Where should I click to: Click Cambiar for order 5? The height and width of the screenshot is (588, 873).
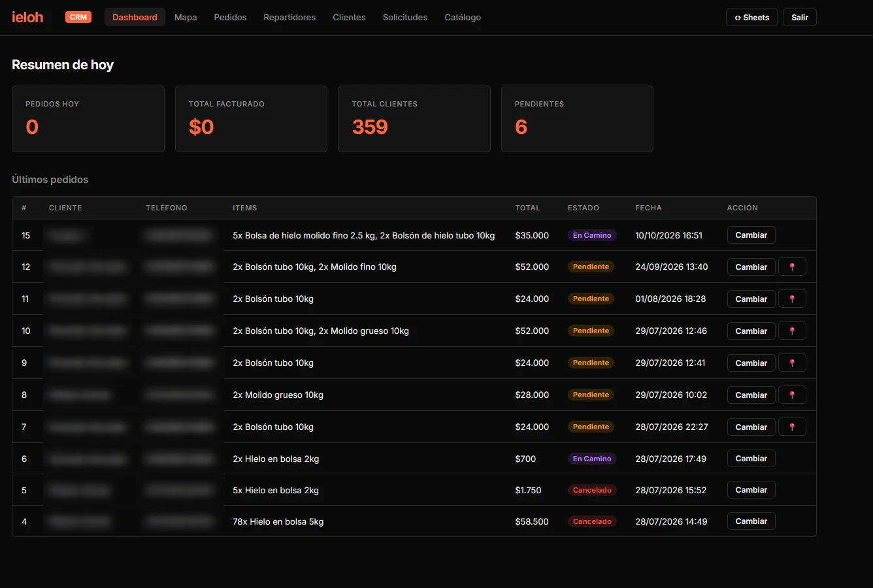[751, 490]
